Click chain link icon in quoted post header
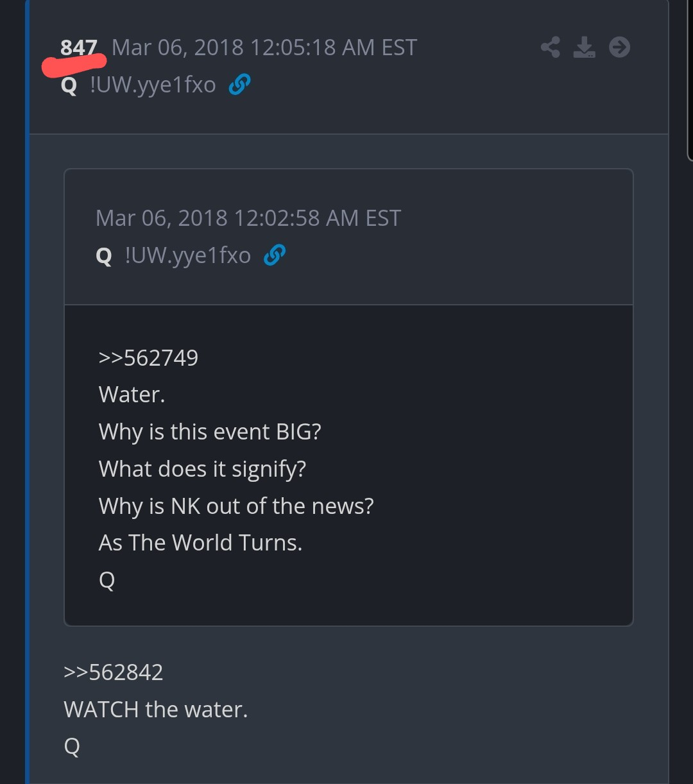 (x=275, y=255)
